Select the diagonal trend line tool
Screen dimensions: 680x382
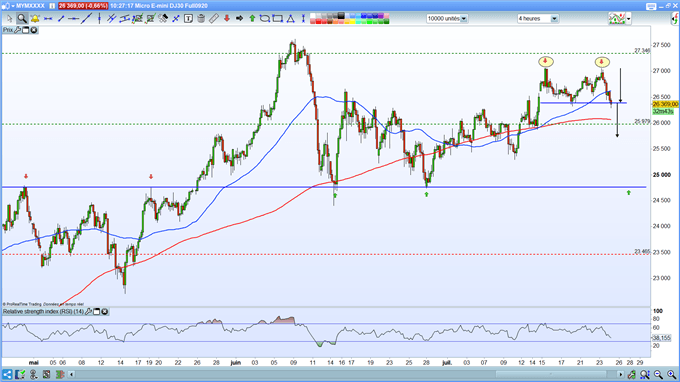pos(86,19)
